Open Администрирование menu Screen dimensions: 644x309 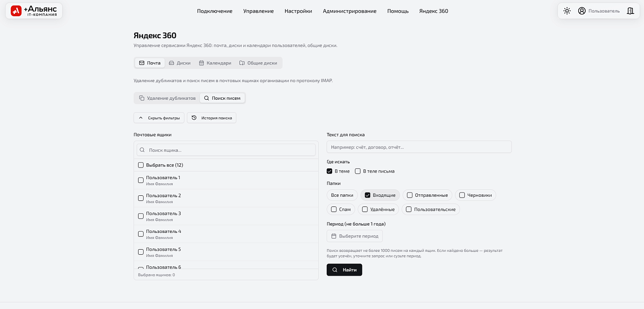pyautogui.click(x=350, y=11)
